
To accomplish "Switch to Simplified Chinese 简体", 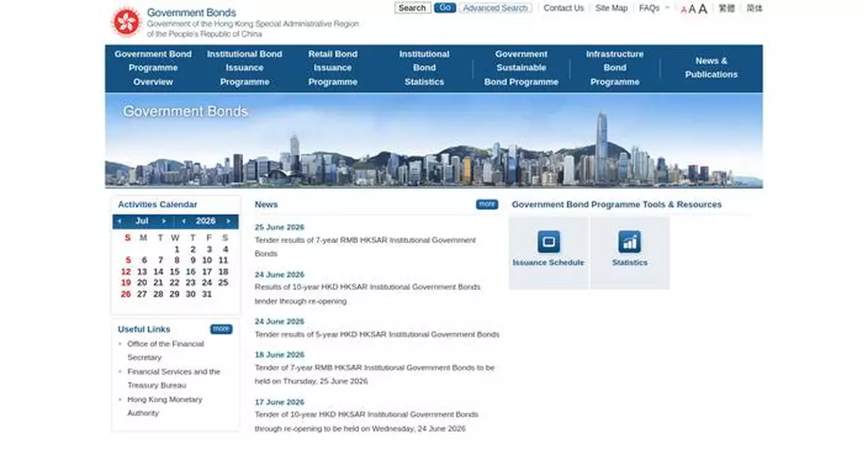I will pyautogui.click(x=754, y=9).
